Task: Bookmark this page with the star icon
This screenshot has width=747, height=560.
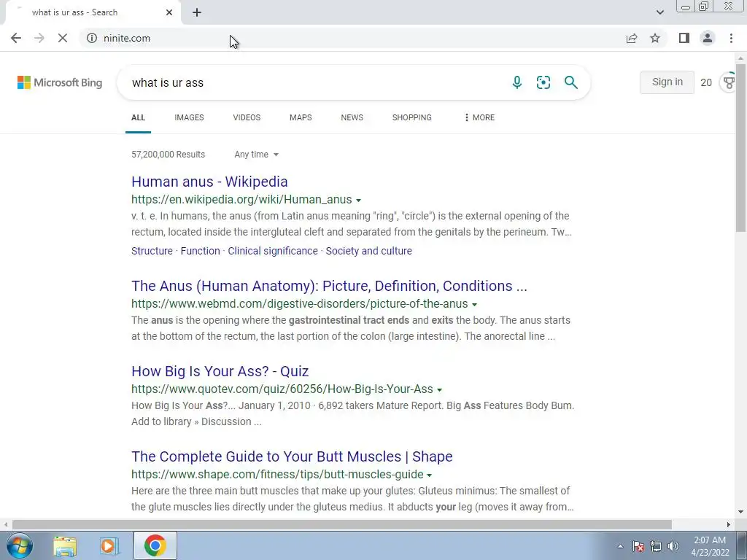Action: coord(655,38)
